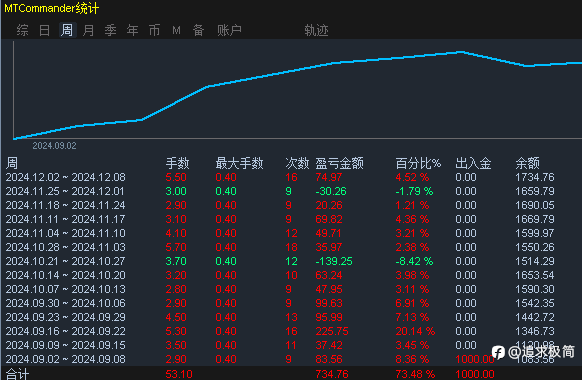Open the 轨迹 trajectory tab
The image size is (582, 380).
(x=316, y=30)
